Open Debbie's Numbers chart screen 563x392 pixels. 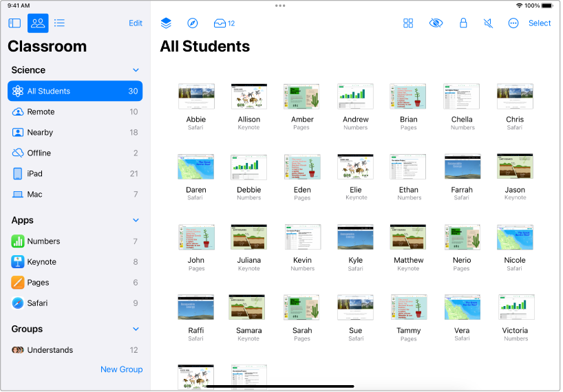(x=249, y=166)
